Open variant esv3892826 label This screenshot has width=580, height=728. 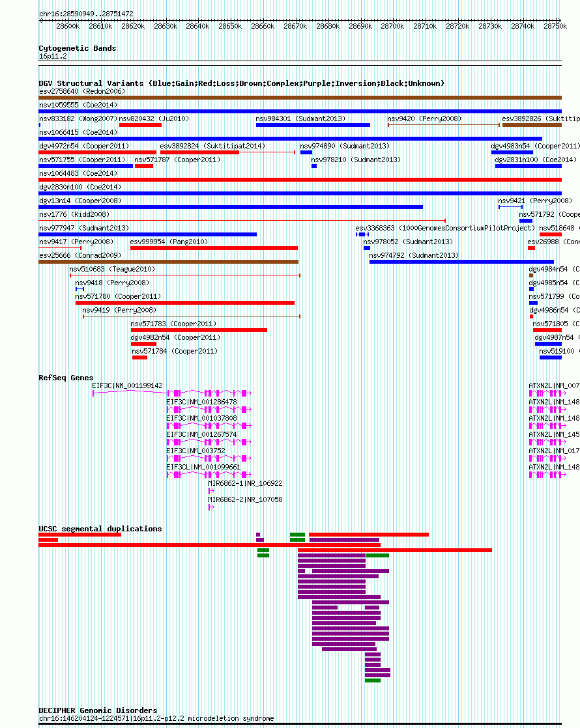pos(540,119)
